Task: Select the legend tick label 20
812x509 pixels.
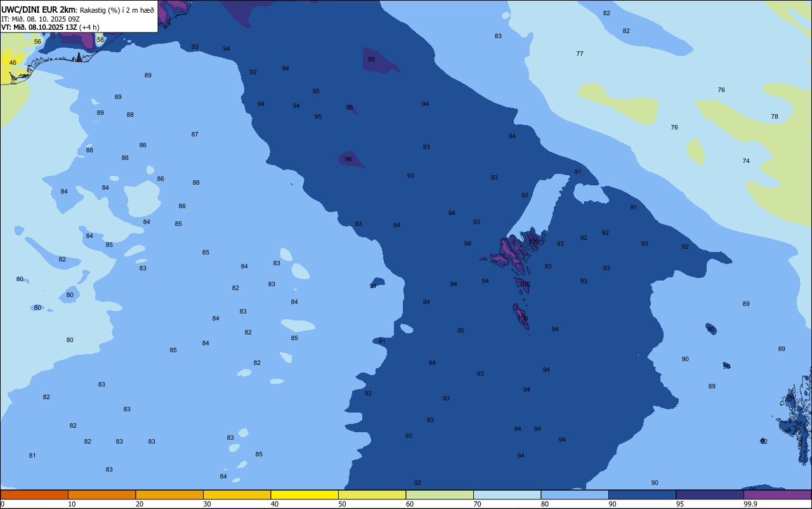Action: click(x=140, y=504)
